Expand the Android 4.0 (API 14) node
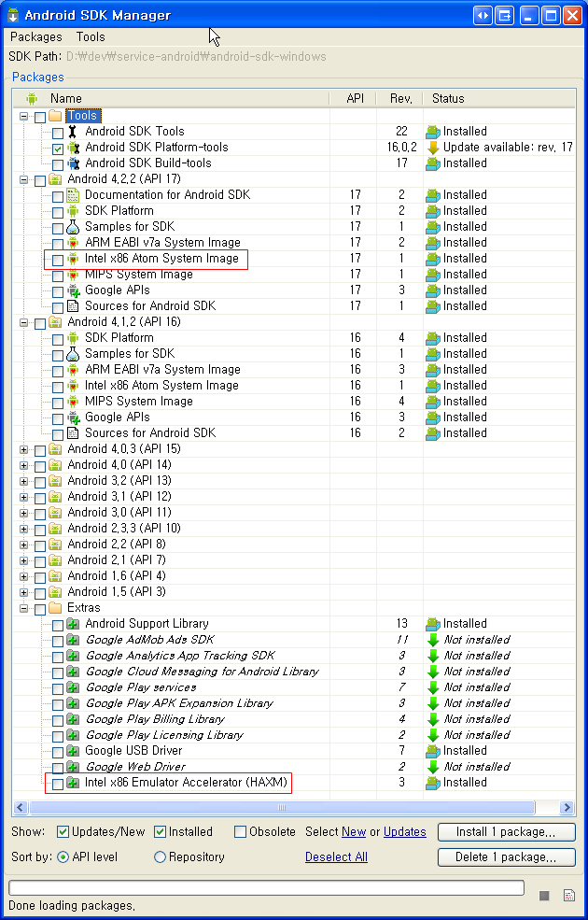This screenshot has width=588, height=920. pyautogui.click(x=24, y=465)
